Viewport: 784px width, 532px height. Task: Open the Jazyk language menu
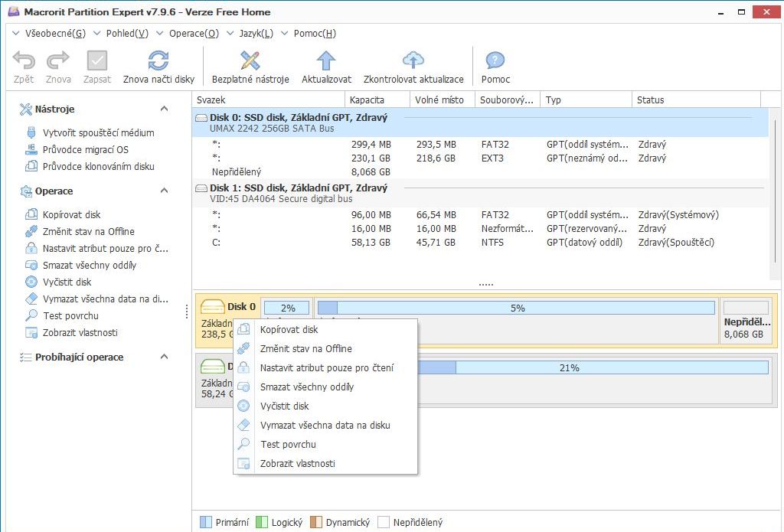(x=256, y=33)
